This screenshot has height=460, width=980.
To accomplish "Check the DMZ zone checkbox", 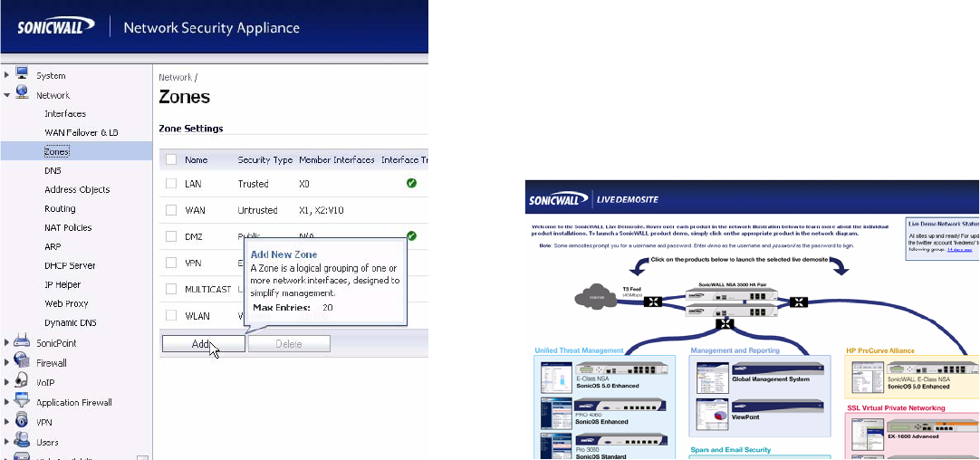I will tap(171, 236).
